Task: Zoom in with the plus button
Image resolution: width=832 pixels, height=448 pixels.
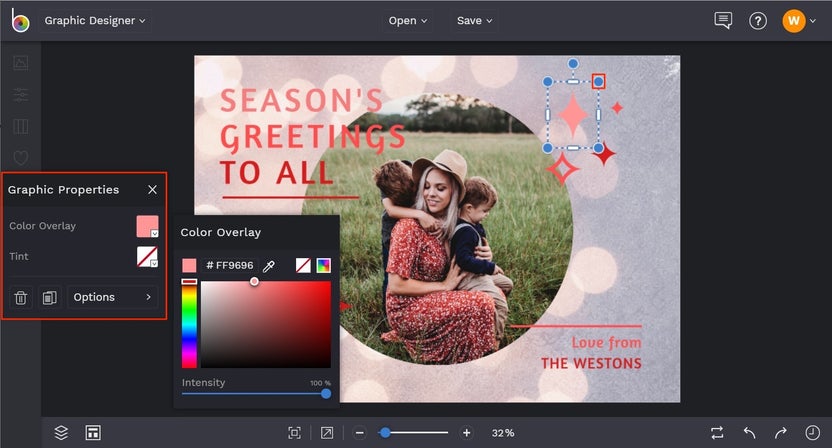Action: (466, 433)
